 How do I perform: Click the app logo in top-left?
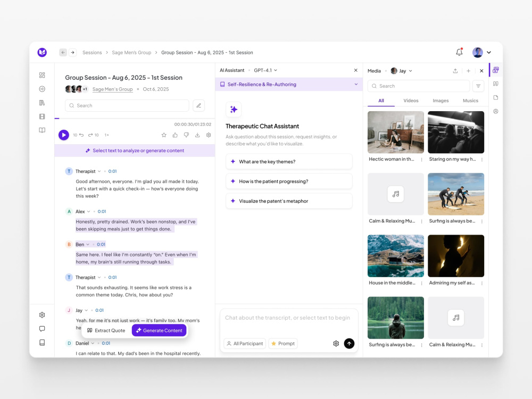coord(42,52)
